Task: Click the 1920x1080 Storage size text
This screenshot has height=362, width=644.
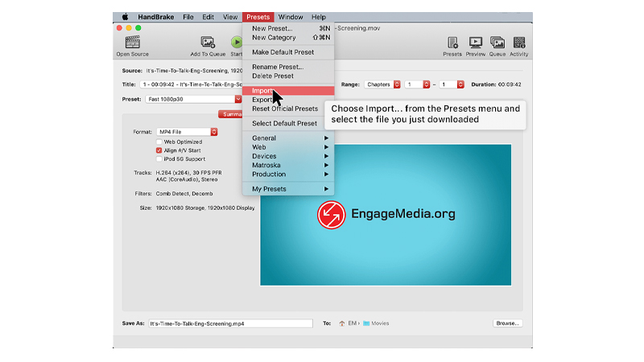Action: point(180,208)
